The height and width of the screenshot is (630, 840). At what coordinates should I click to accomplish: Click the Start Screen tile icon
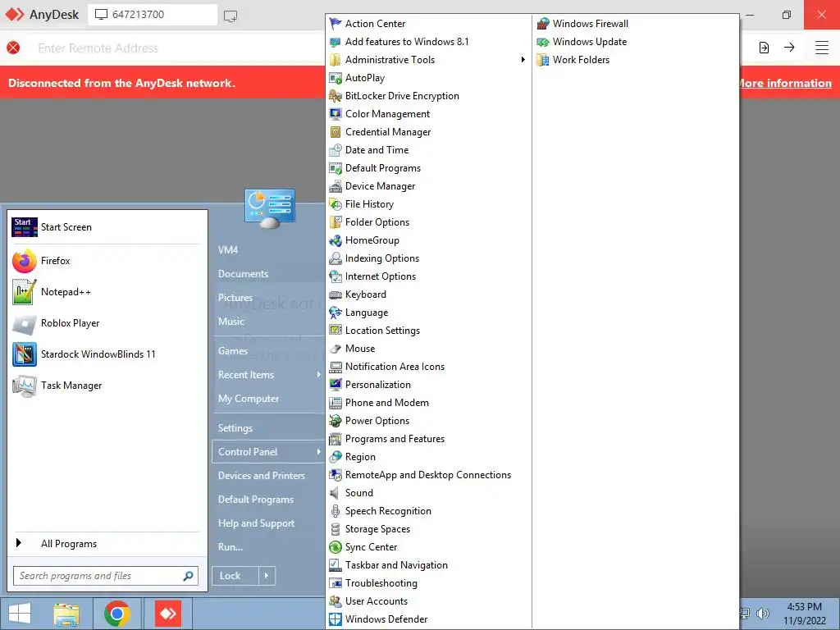click(25, 227)
